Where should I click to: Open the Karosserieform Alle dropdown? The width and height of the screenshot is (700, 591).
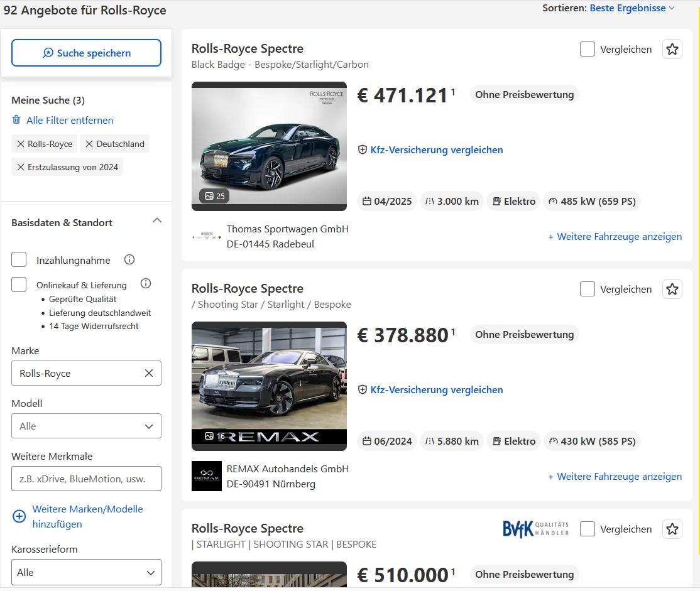(86, 572)
